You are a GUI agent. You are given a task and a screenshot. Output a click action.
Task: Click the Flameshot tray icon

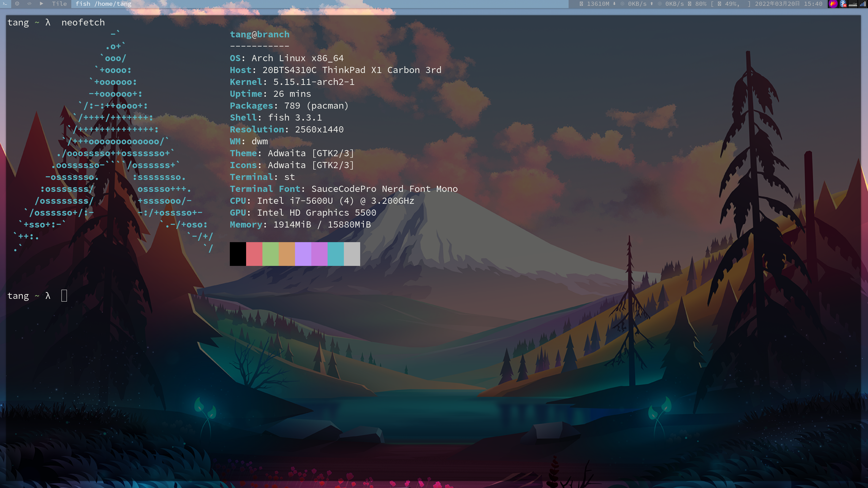833,4
